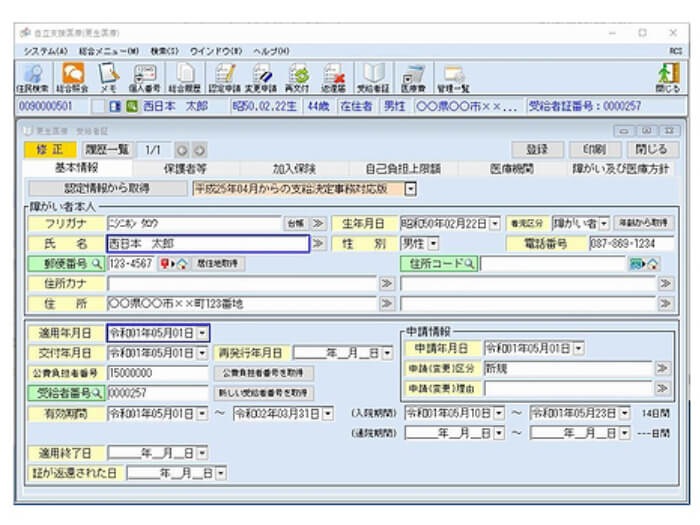Open the 受給者証 book icon
This screenshot has height=525, width=700.
click(x=373, y=78)
